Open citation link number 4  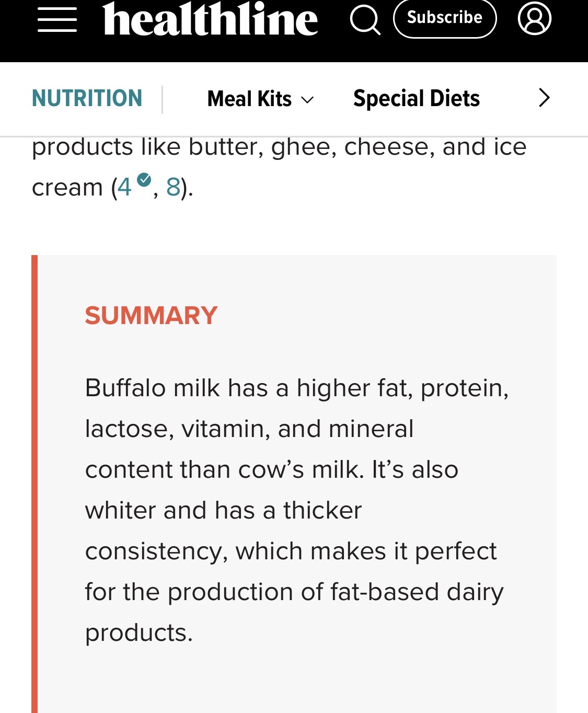(124, 187)
